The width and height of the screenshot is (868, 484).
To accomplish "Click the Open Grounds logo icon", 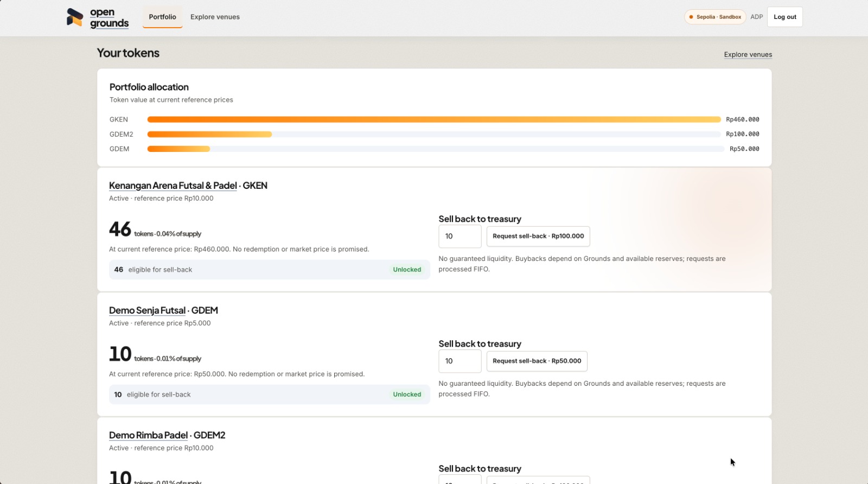I will (x=75, y=17).
